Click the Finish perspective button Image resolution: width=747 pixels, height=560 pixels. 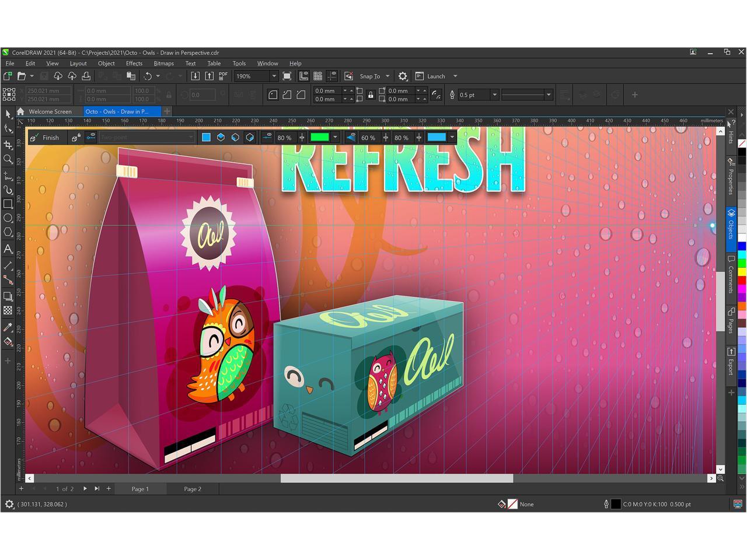coord(44,138)
